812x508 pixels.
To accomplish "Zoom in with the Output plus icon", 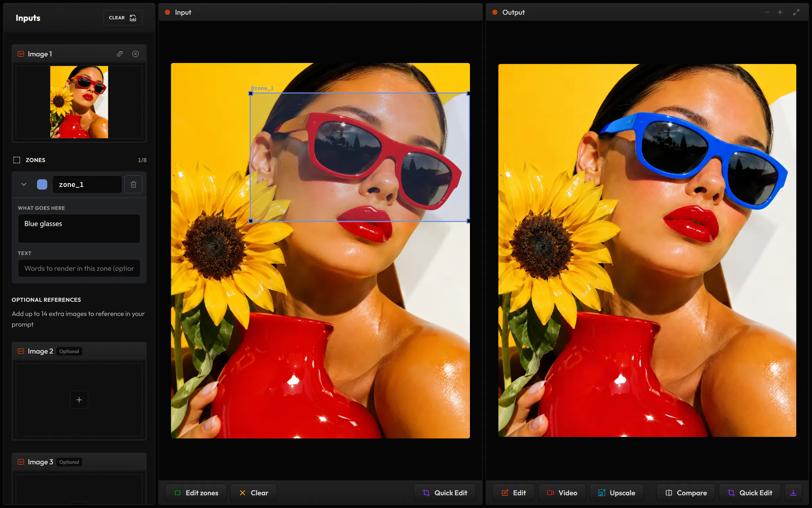I will 780,12.
